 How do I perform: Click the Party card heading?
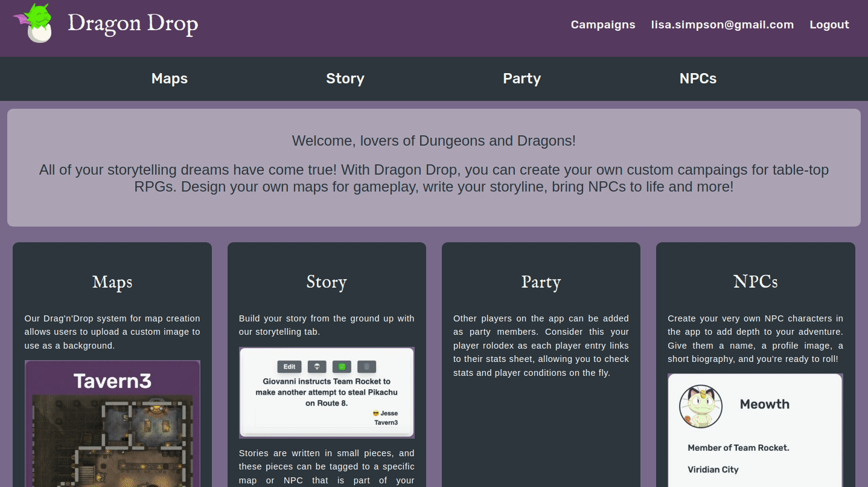(x=541, y=282)
